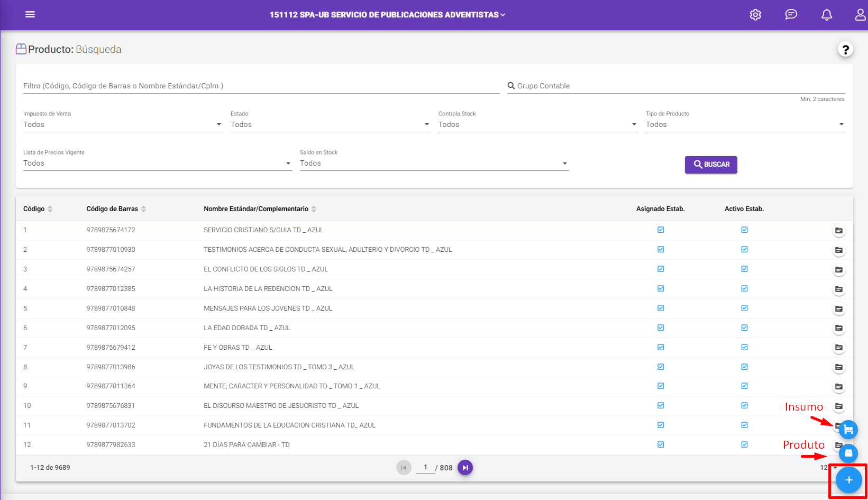The width and height of the screenshot is (868, 500).
Task: Open detail of JOYAS DE LOS TESTIMONIOS row
Action: pyautogui.click(x=838, y=367)
